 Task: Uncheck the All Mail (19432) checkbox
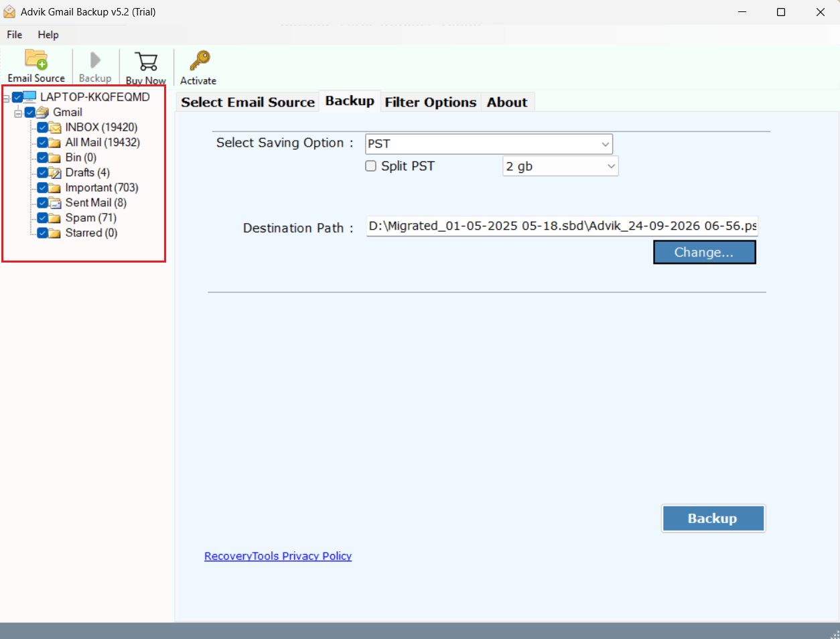42,143
